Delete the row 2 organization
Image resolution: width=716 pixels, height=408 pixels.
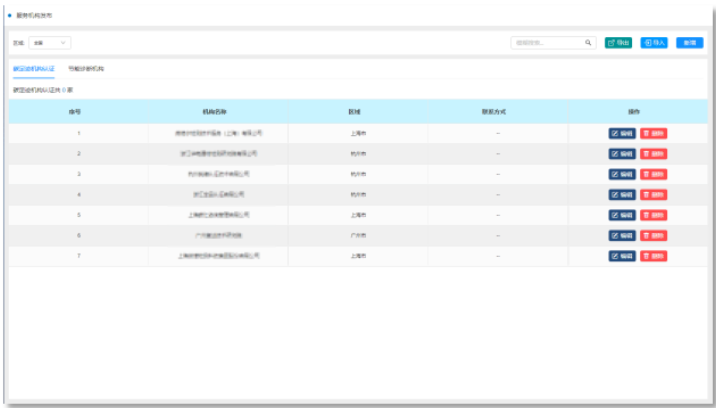point(653,154)
